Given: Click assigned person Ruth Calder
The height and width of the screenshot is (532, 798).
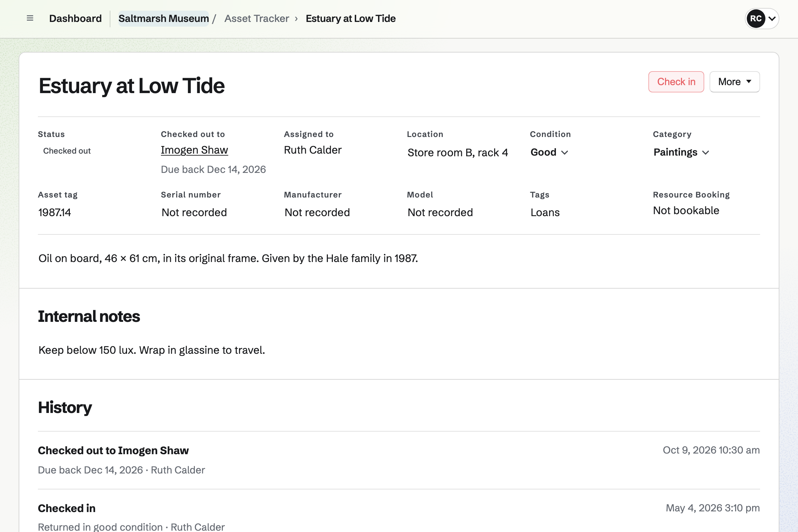Looking at the screenshot, I should 313,150.
